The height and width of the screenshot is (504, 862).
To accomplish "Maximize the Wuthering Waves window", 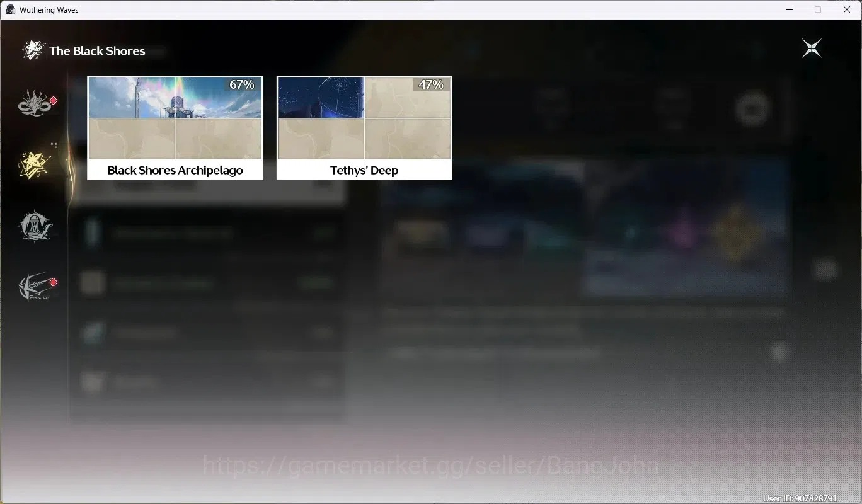I will pyautogui.click(x=818, y=9).
